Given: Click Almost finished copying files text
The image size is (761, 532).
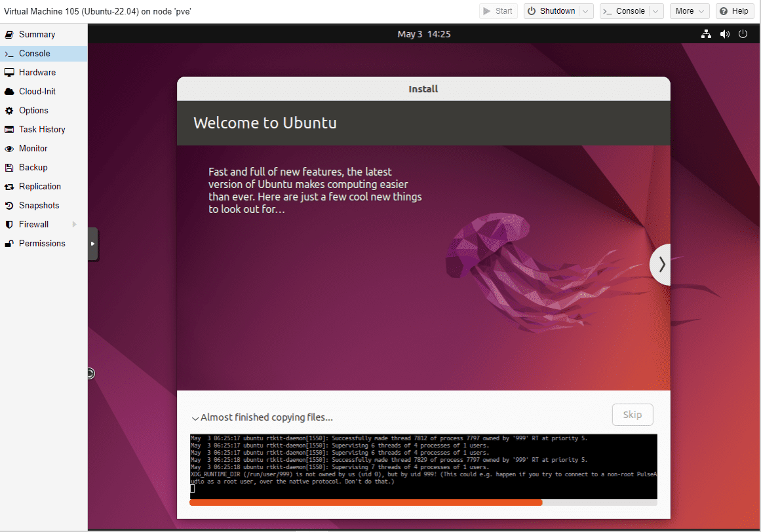Looking at the screenshot, I should [x=266, y=417].
